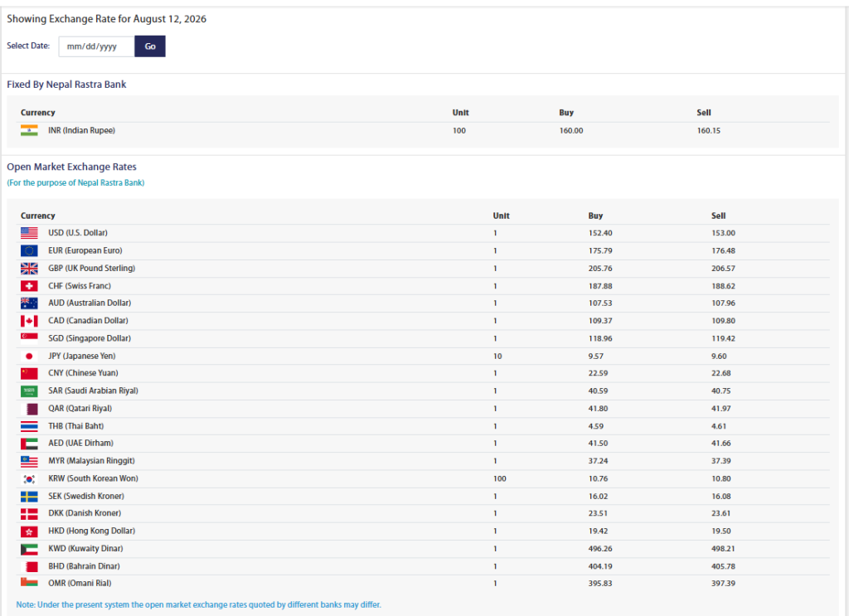Viewport: 849px width, 616px height.
Task: Click the UK flag icon beside GBP
Action: tap(29, 269)
